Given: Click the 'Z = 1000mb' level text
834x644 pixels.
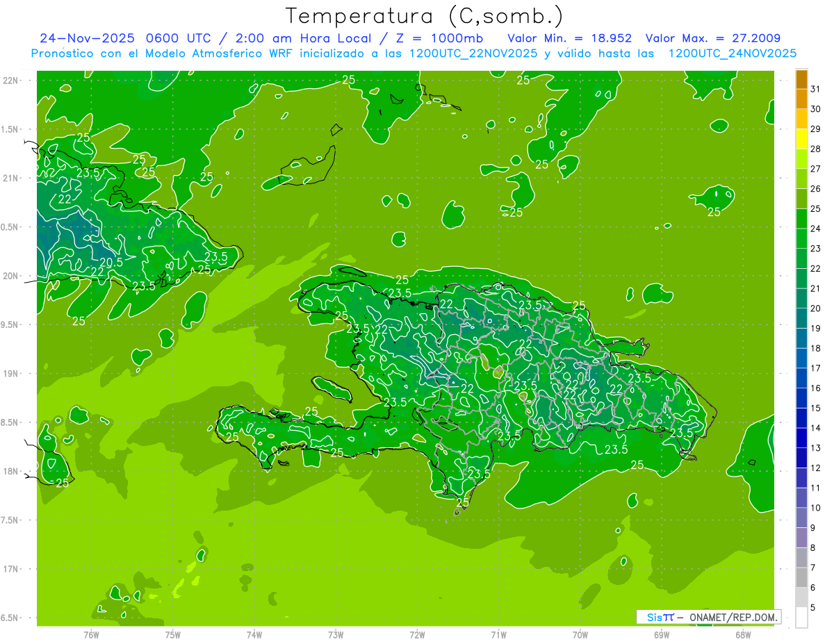Looking at the screenshot, I should point(439,38).
